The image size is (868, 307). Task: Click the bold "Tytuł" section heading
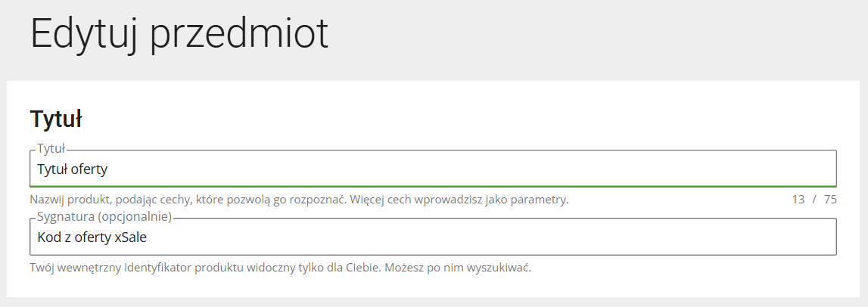[x=56, y=119]
